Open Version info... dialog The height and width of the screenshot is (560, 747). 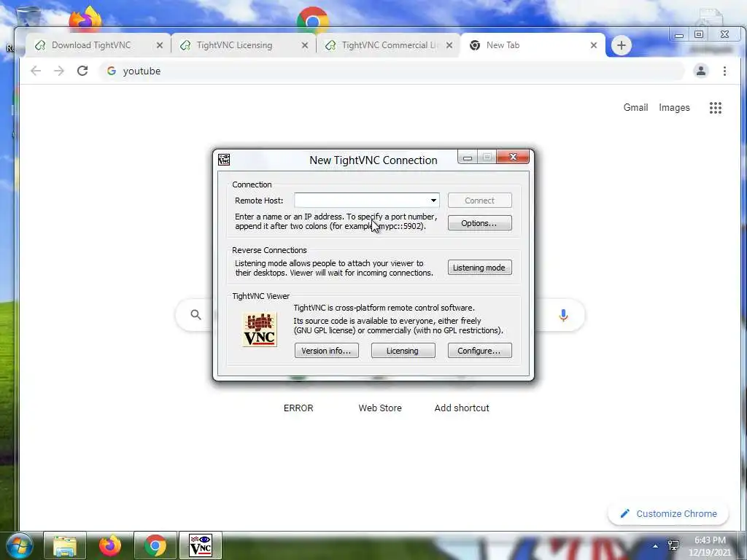(326, 351)
